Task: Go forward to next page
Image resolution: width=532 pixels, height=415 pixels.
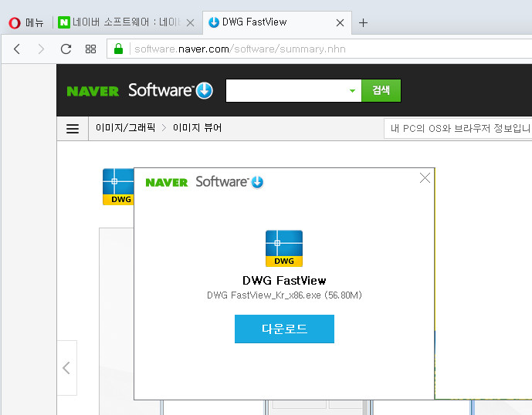Action: (42, 49)
